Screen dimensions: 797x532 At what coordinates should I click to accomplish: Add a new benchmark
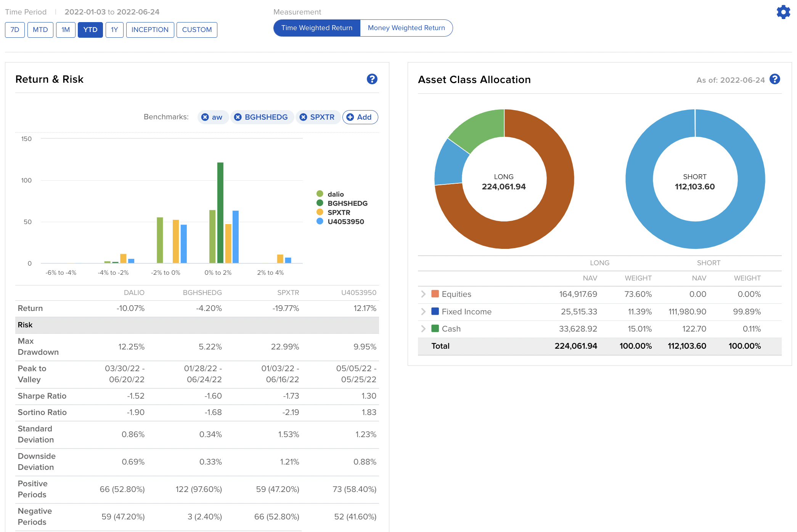(x=360, y=117)
